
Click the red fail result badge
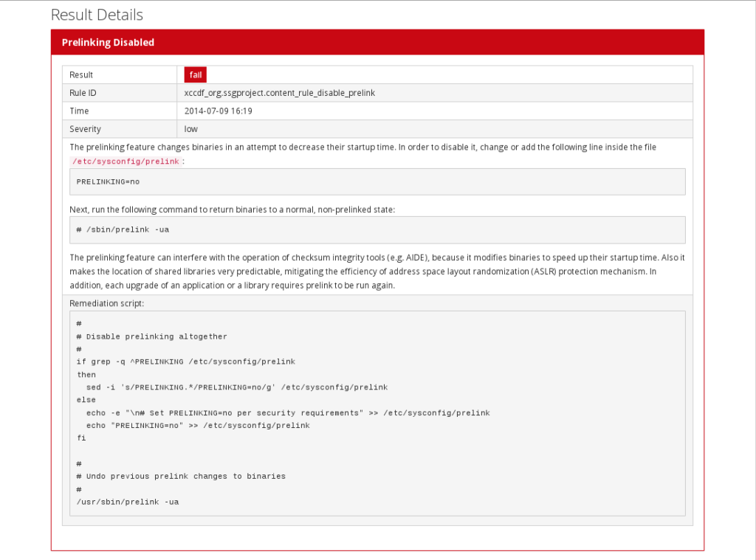point(195,75)
